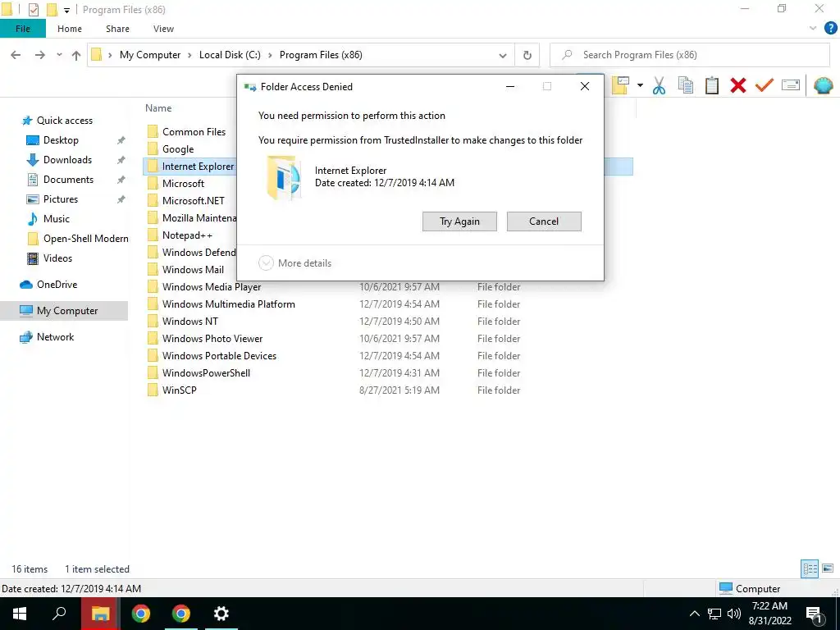
Task: Select the Windows Media Player folder
Action: [211, 287]
